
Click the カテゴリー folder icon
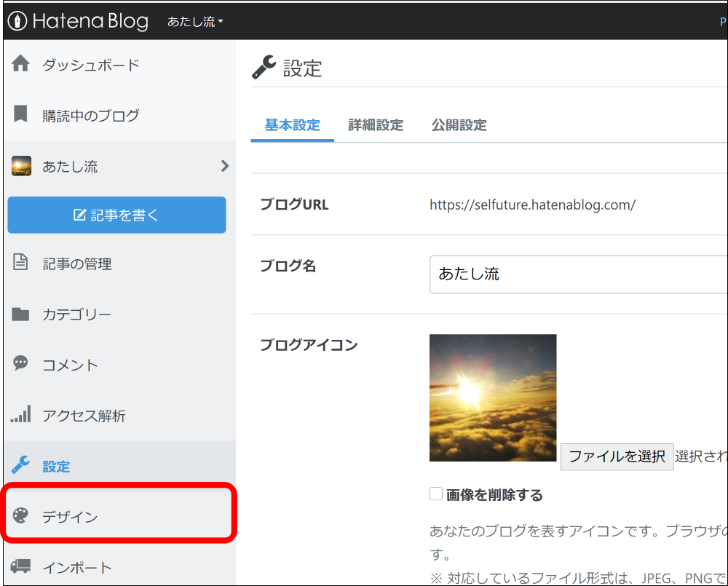pos(20,314)
